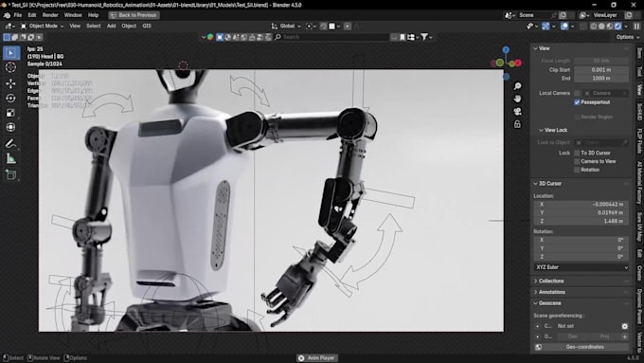This screenshot has width=644, height=363.
Task: Switch to solid viewport shading
Action: [x=601, y=26]
